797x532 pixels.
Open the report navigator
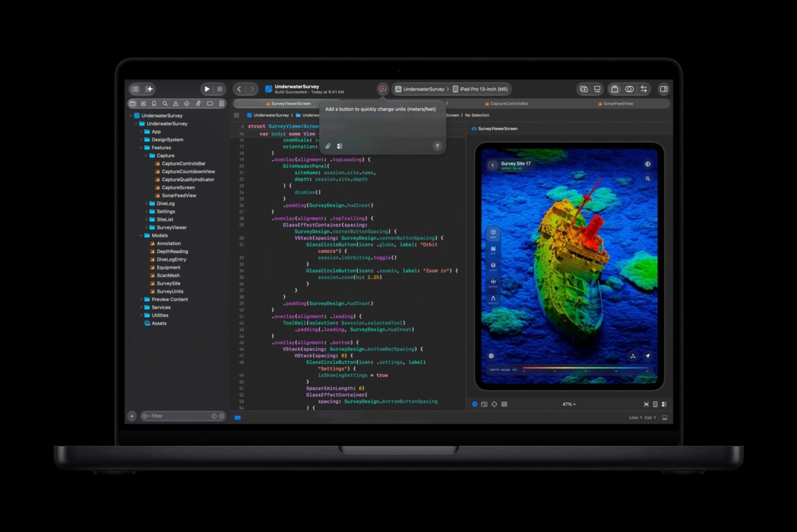coord(221,104)
